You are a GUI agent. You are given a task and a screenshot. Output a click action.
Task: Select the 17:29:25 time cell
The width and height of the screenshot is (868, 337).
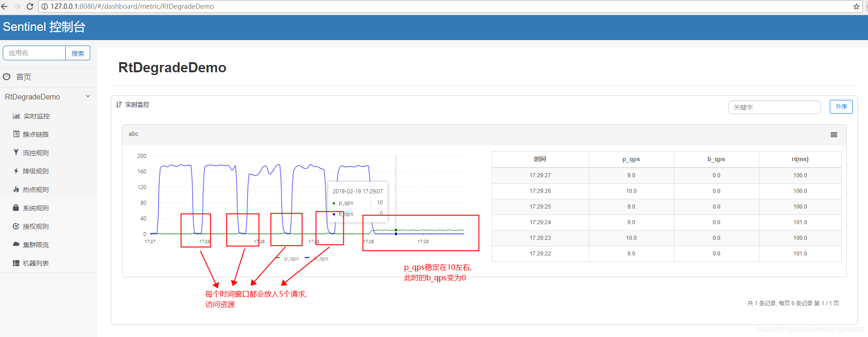(540, 207)
